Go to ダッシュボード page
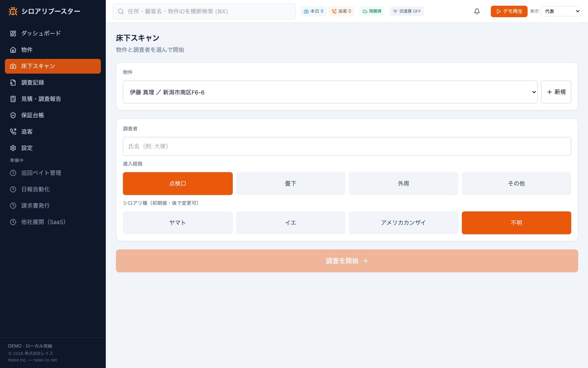588x368 pixels. pos(53,34)
